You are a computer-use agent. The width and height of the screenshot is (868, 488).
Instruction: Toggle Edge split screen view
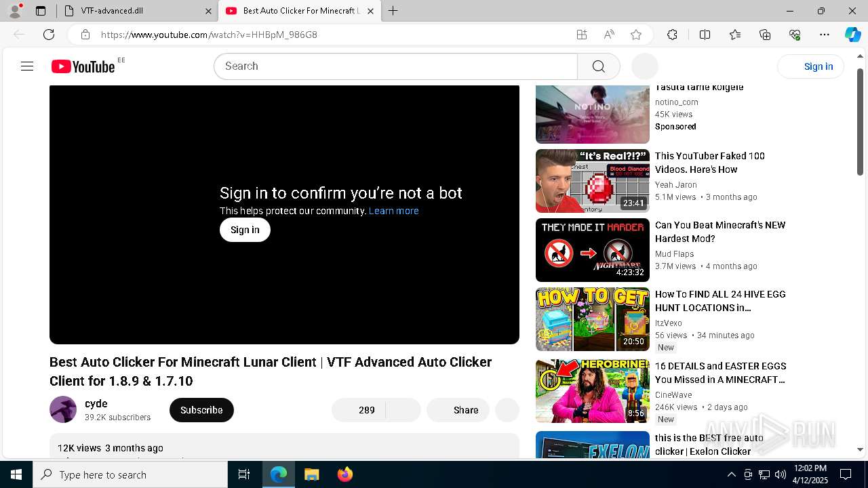(x=705, y=35)
